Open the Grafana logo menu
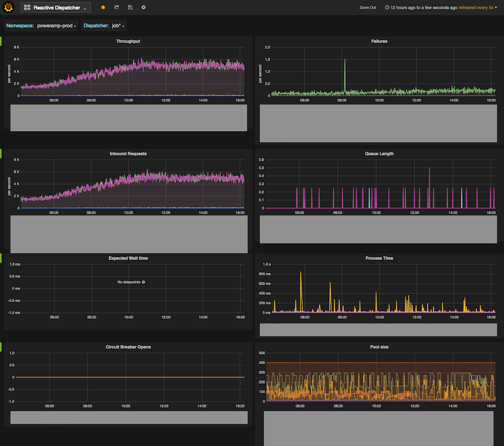504x446 pixels. pos(8,7)
